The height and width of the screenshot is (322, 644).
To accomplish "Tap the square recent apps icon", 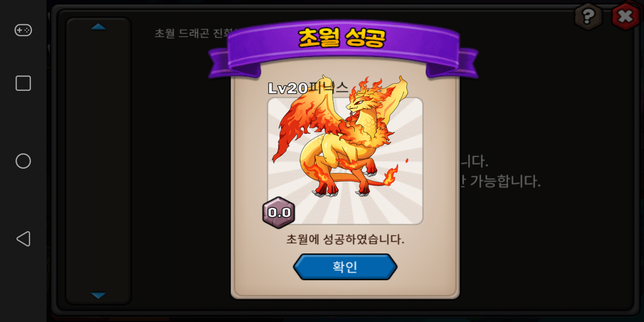I will tap(23, 83).
